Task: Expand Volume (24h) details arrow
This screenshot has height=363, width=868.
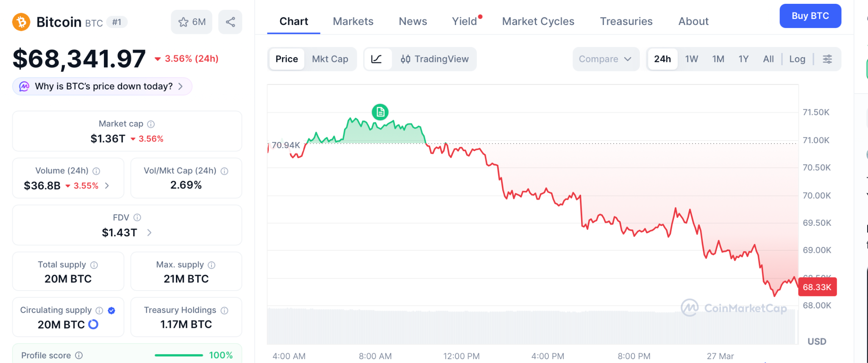Action: click(x=107, y=186)
